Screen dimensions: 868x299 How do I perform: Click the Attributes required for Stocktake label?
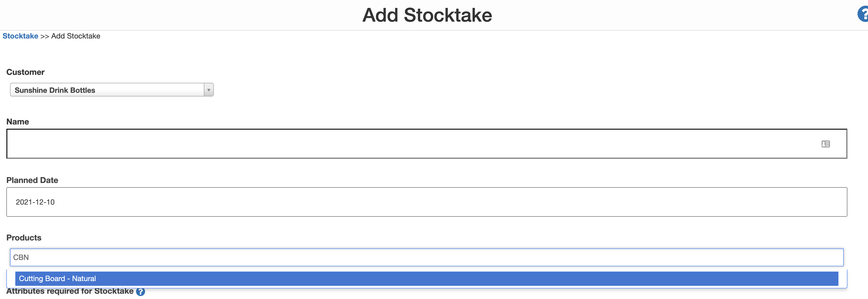pos(70,292)
